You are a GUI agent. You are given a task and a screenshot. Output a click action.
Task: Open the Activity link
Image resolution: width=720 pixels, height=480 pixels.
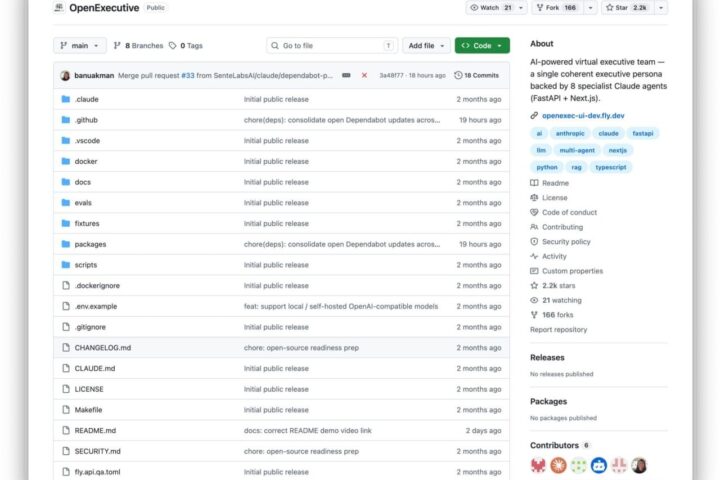[x=548, y=256]
